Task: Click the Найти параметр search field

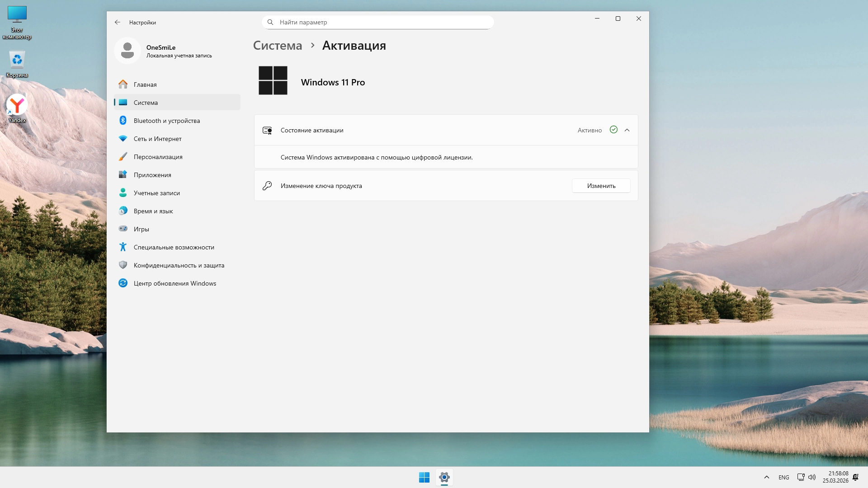Action: tap(377, 22)
